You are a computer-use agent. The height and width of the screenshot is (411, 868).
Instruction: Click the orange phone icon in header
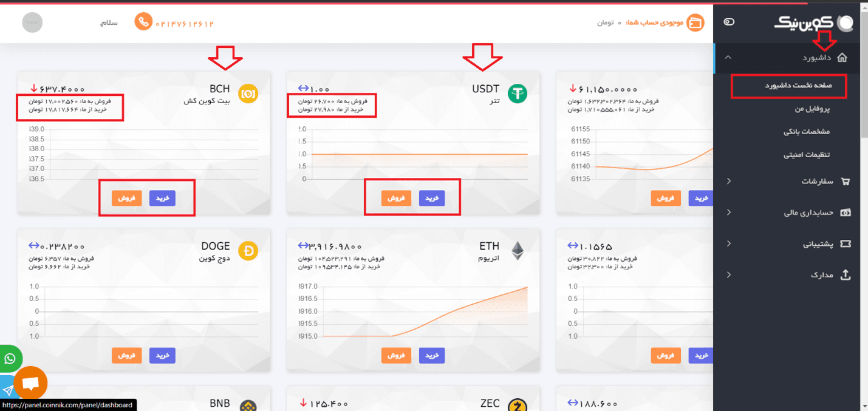tap(143, 22)
